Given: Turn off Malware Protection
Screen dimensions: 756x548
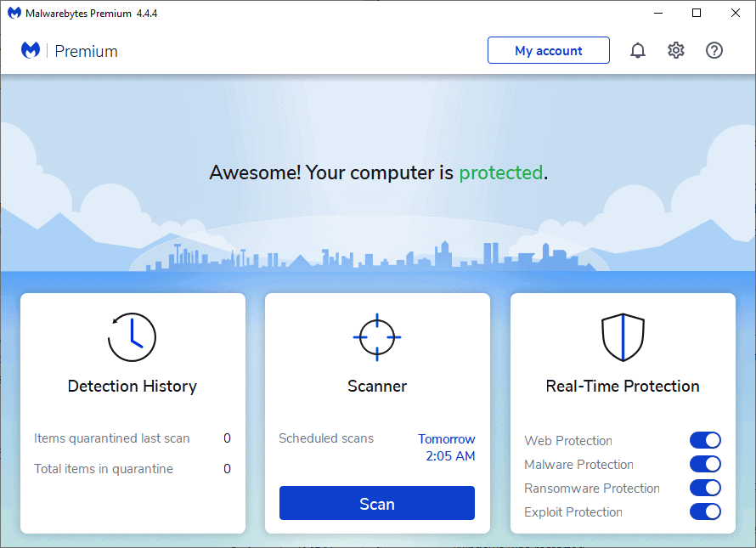Looking at the screenshot, I should pyautogui.click(x=705, y=464).
